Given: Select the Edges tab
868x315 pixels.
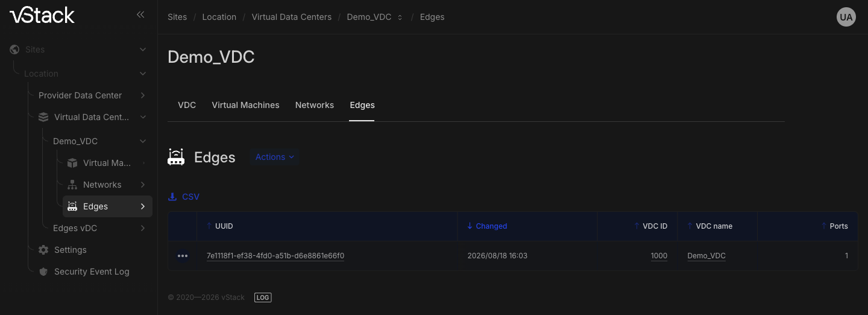Looking at the screenshot, I should click(362, 105).
